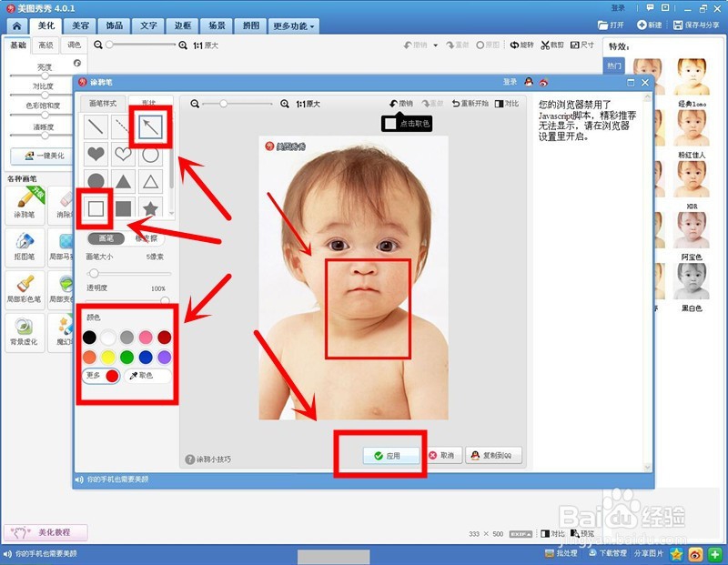Click the Home icon in main tab bar
This screenshot has height=565, width=728.
coord(16,25)
